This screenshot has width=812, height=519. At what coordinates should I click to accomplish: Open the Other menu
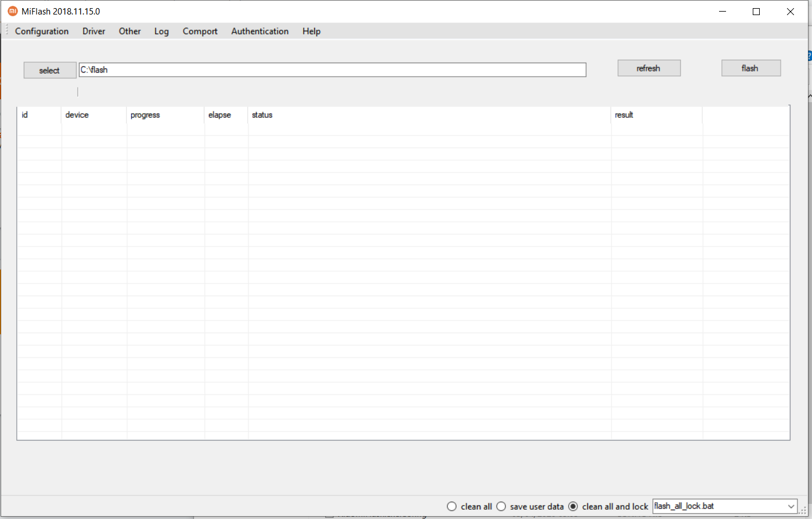(x=130, y=31)
